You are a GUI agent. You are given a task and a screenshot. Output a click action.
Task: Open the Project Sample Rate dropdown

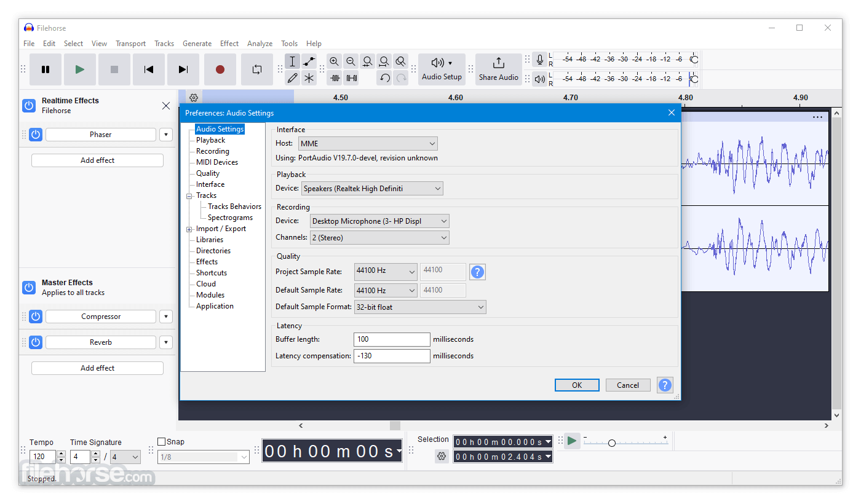point(386,272)
